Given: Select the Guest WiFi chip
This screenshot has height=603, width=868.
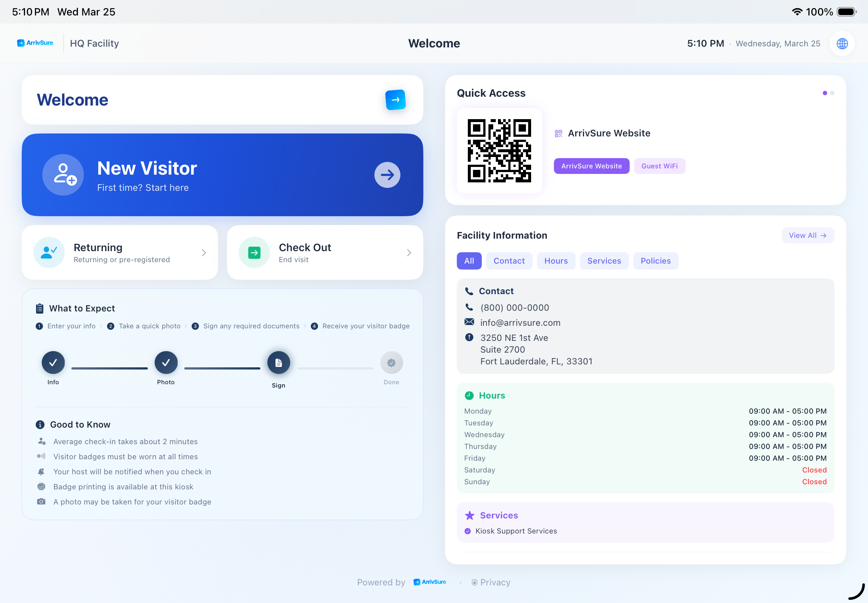Looking at the screenshot, I should click(x=659, y=166).
